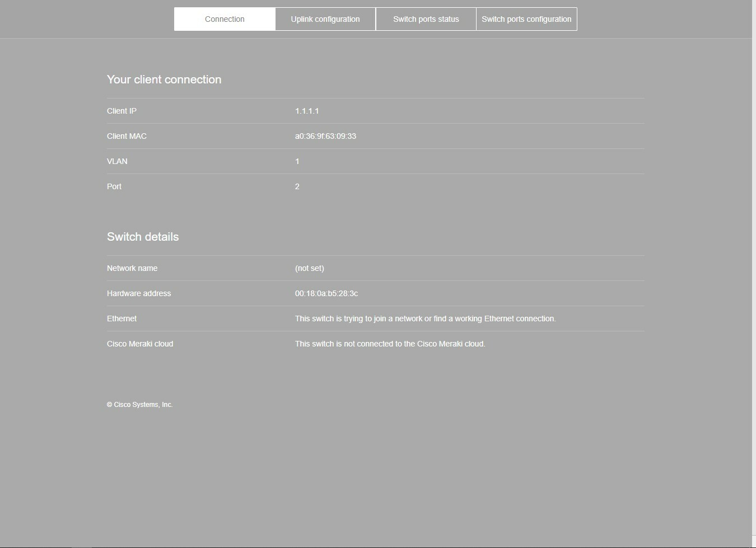Click the Your client connection heading
Image resolution: width=756 pixels, height=548 pixels.
point(164,79)
